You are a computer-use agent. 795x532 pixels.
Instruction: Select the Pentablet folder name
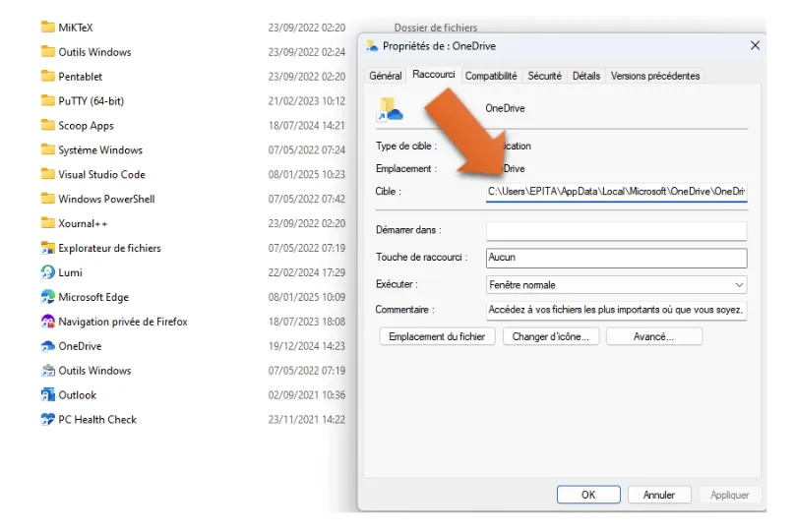coord(80,77)
